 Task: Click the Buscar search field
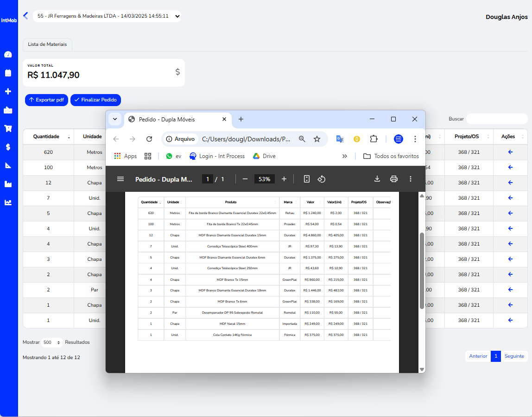(x=496, y=119)
